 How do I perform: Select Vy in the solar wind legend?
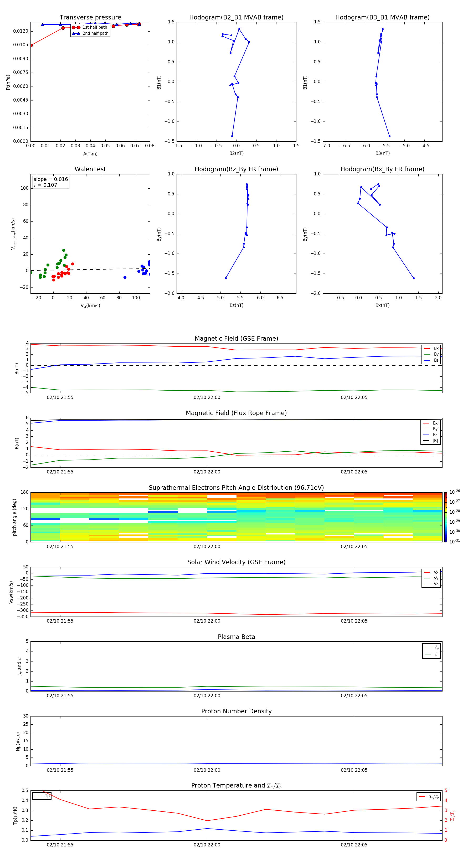tap(431, 578)
